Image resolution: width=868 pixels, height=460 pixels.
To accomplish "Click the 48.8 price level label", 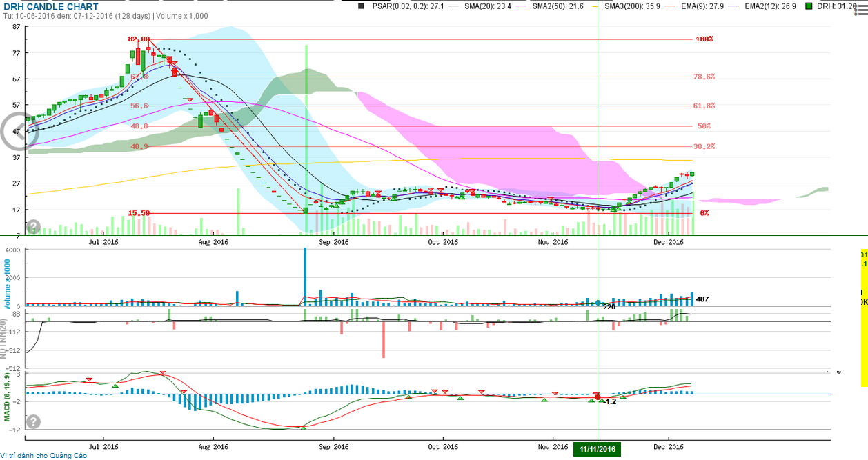I will coord(139,126).
